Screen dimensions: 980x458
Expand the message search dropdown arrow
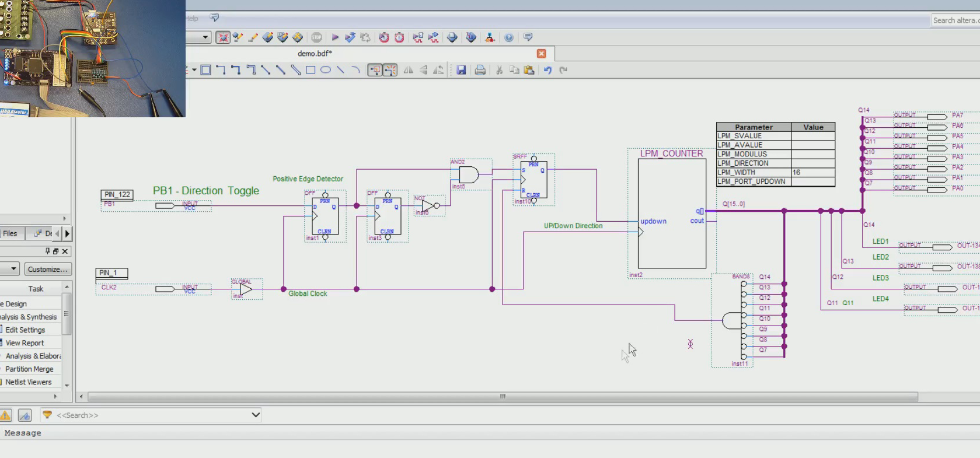(x=255, y=415)
